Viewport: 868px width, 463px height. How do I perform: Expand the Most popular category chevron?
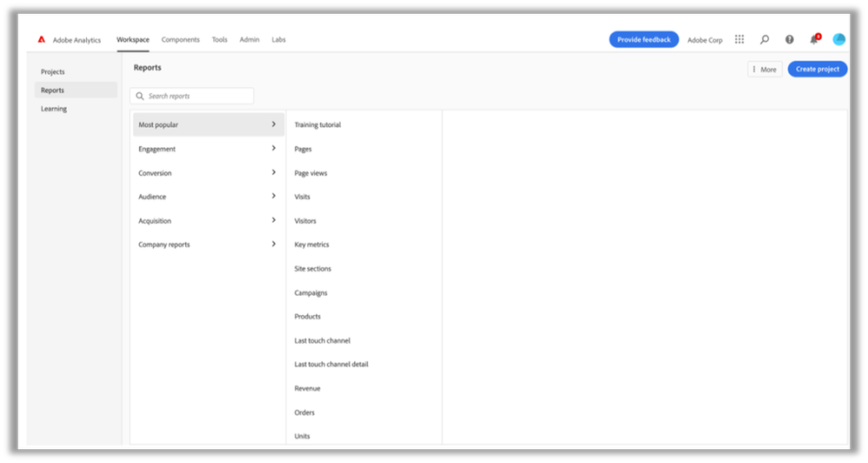point(273,124)
